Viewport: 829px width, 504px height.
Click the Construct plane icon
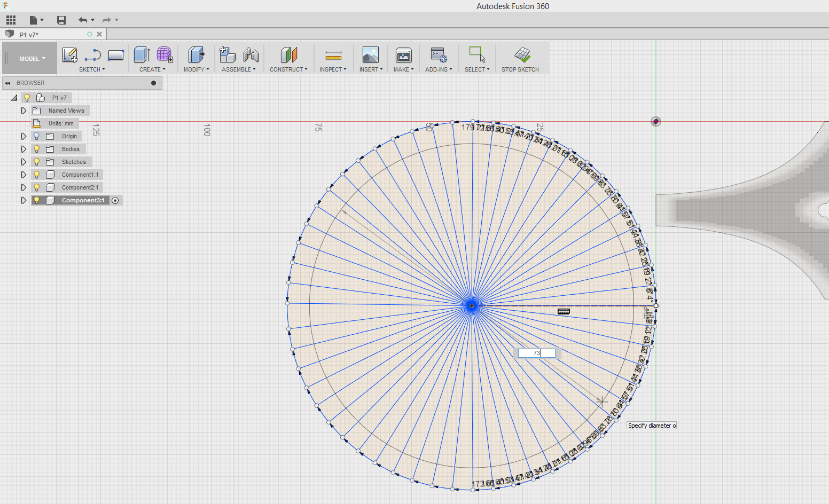[288, 55]
